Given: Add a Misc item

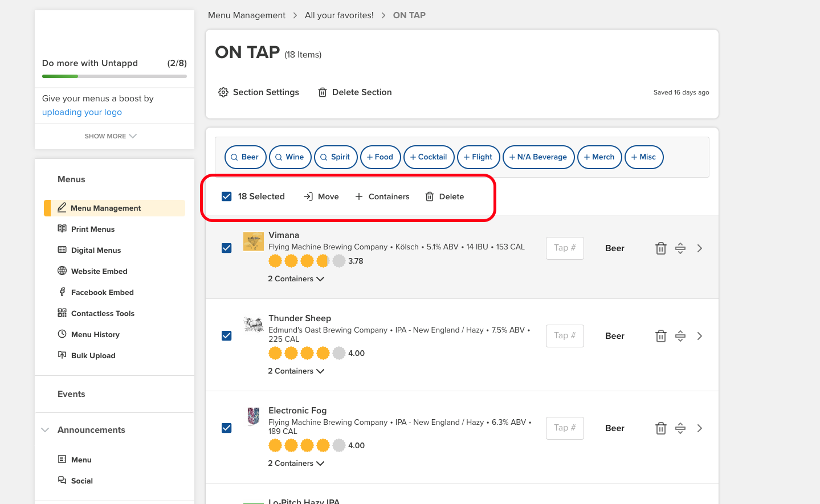Looking at the screenshot, I should [644, 157].
